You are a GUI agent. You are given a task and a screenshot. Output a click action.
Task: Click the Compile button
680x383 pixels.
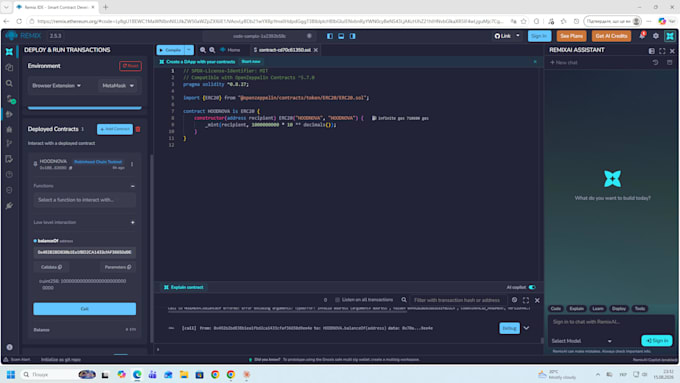click(170, 50)
